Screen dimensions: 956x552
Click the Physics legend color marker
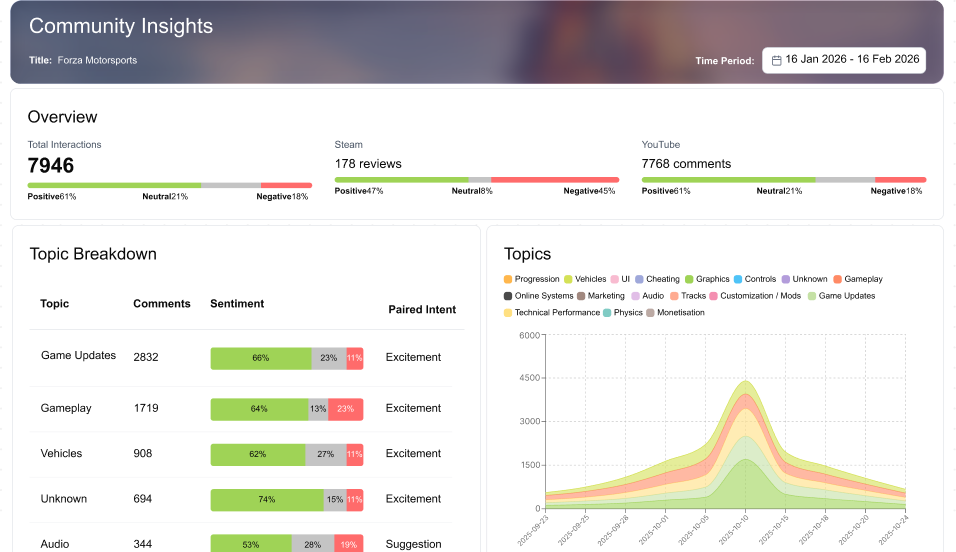pyautogui.click(x=607, y=313)
